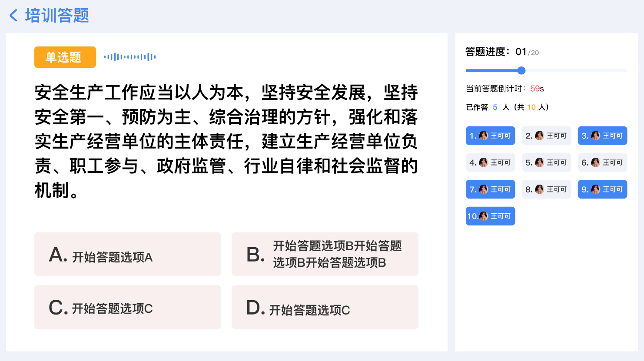Select participant 9 chip
The width and height of the screenshot is (644, 361).
coord(602,189)
